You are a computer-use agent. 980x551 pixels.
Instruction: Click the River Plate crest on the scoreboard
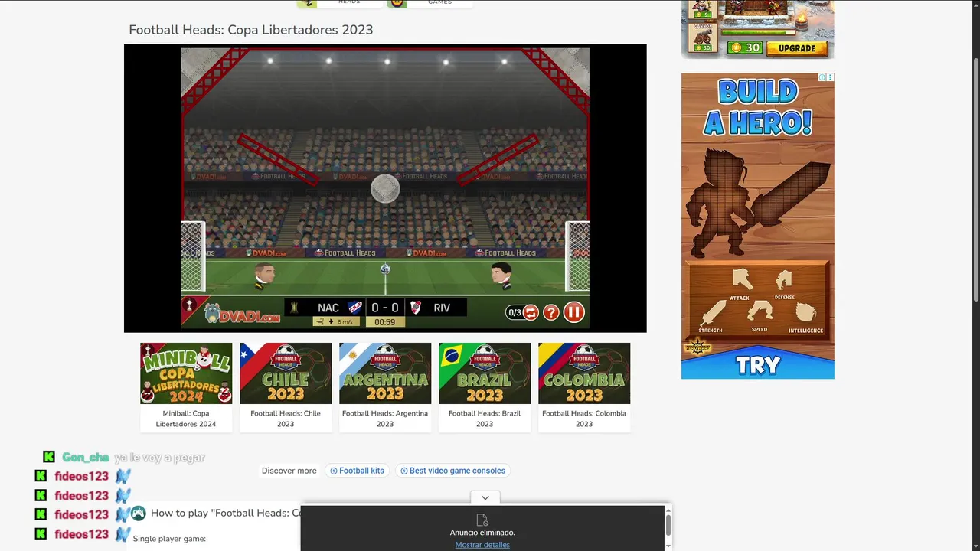click(x=416, y=308)
